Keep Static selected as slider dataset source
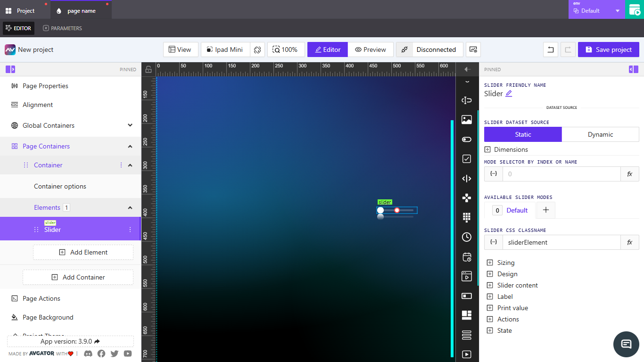 (523, 134)
